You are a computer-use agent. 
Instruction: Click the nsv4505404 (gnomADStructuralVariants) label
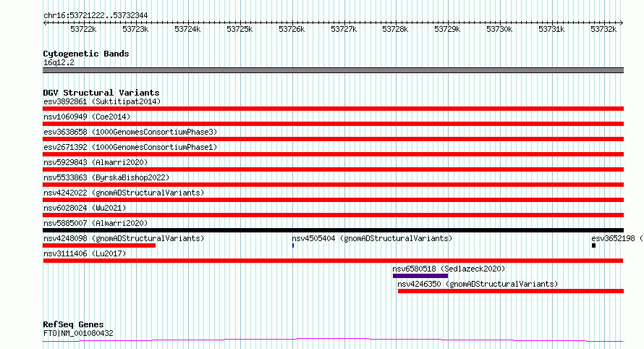(x=372, y=238)
